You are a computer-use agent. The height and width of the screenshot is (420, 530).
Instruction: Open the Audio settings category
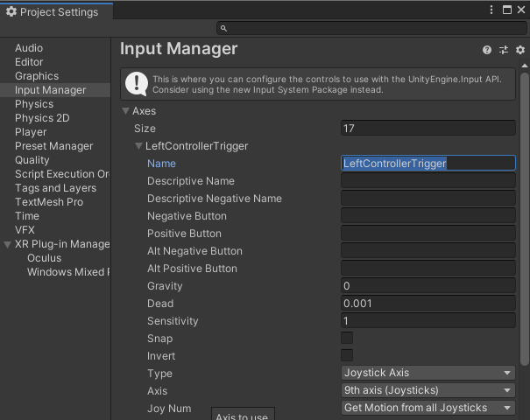point(29,48)
